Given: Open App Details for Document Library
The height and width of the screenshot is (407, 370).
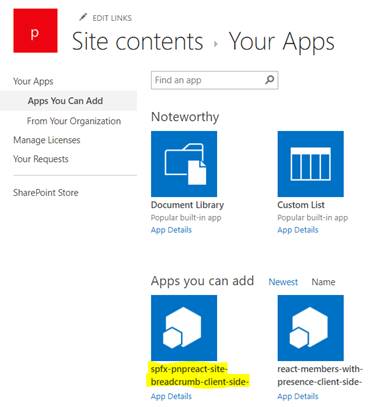Looking at the screenshot, I should click(171, 230).
